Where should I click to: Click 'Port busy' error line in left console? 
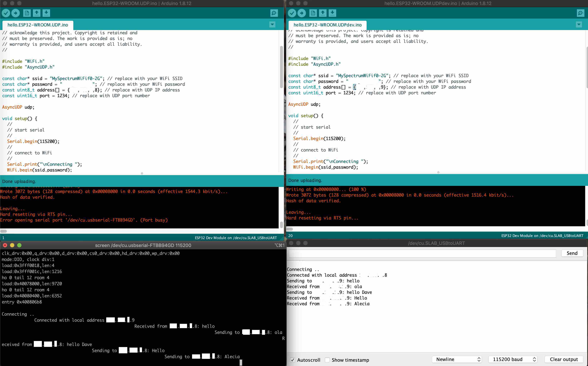click(x=84, y=220)
